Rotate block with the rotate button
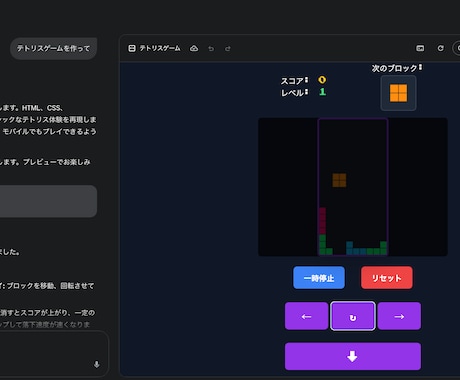 (x=353, y=316)
